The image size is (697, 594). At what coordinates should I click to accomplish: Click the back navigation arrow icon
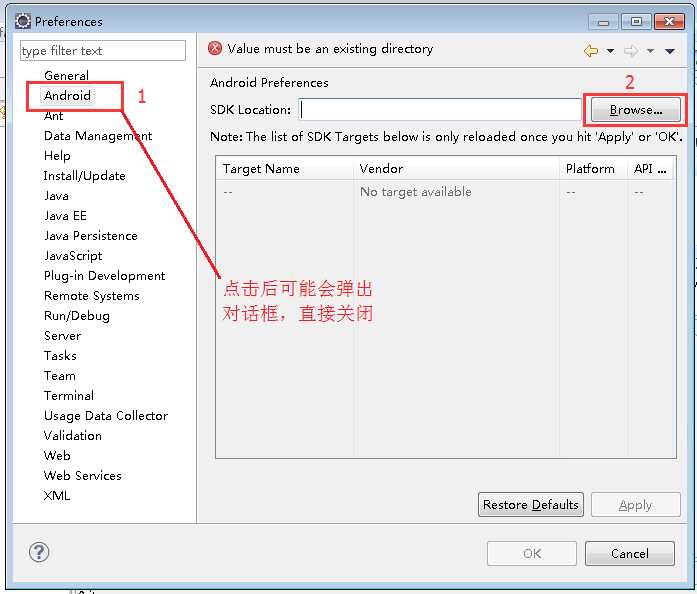pyautogui.click(x=591, y=51)
